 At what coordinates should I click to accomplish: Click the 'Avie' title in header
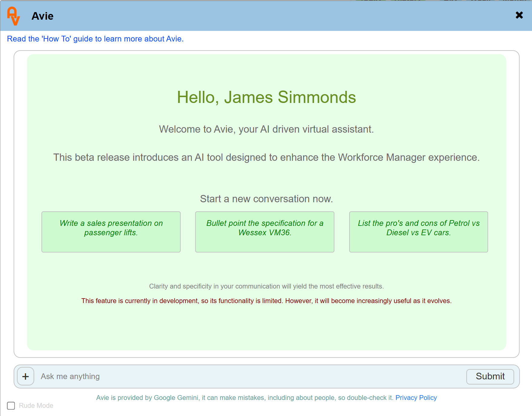tap(42, 16)
